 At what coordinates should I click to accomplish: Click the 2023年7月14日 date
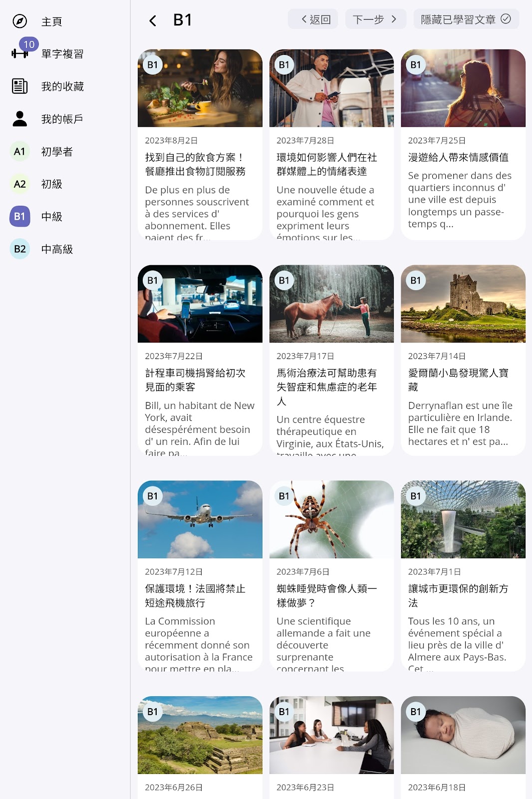point(437,356)
